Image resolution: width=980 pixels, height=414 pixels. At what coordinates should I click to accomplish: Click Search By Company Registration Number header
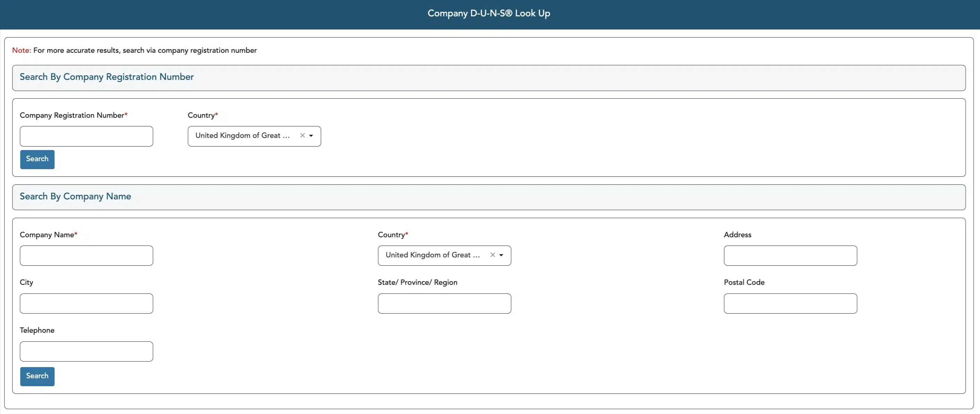[x=489, y=78]
